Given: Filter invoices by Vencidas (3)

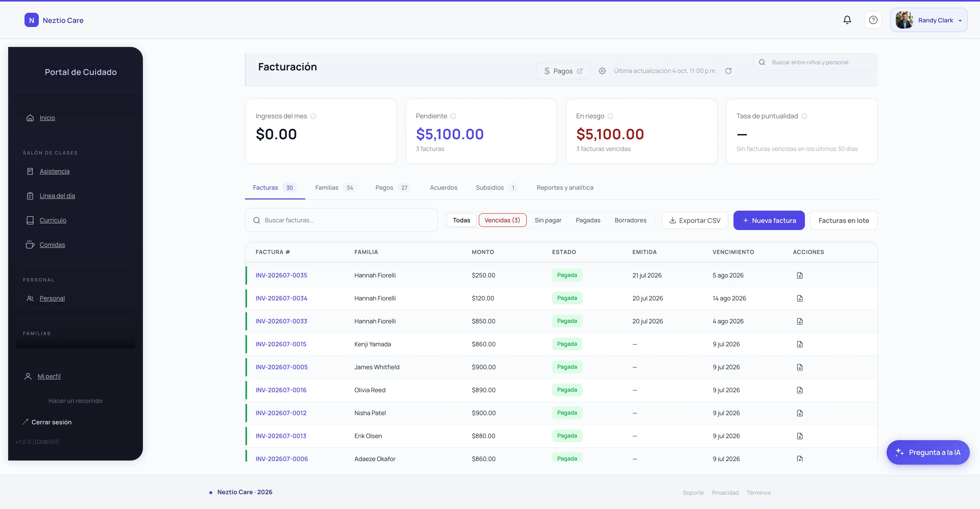Looking at the screenshot, I should tap(502, 220).
